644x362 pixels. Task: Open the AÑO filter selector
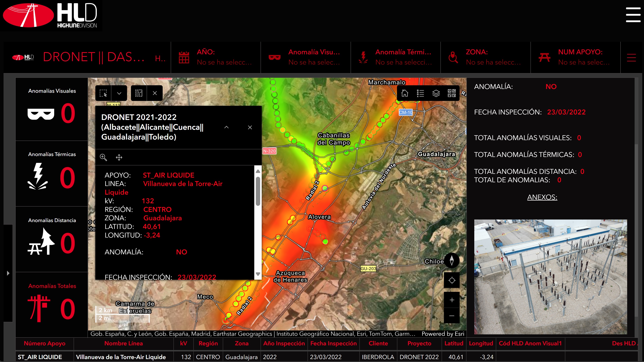(216, 57)
